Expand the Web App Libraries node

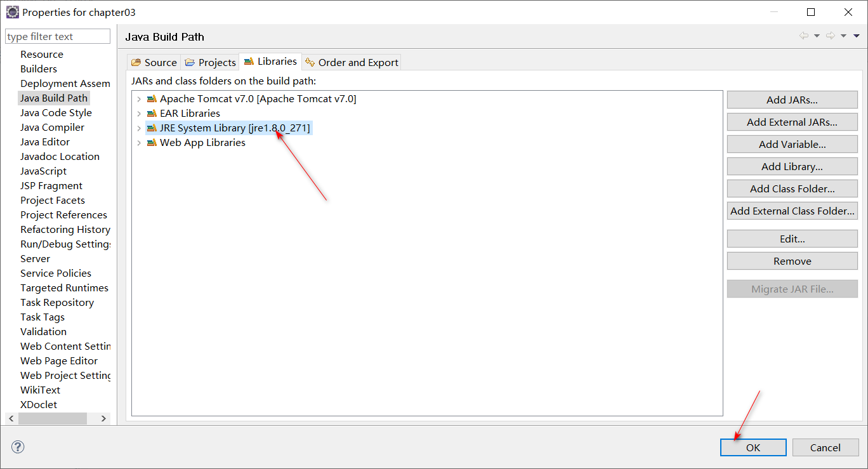pos(139,143)
